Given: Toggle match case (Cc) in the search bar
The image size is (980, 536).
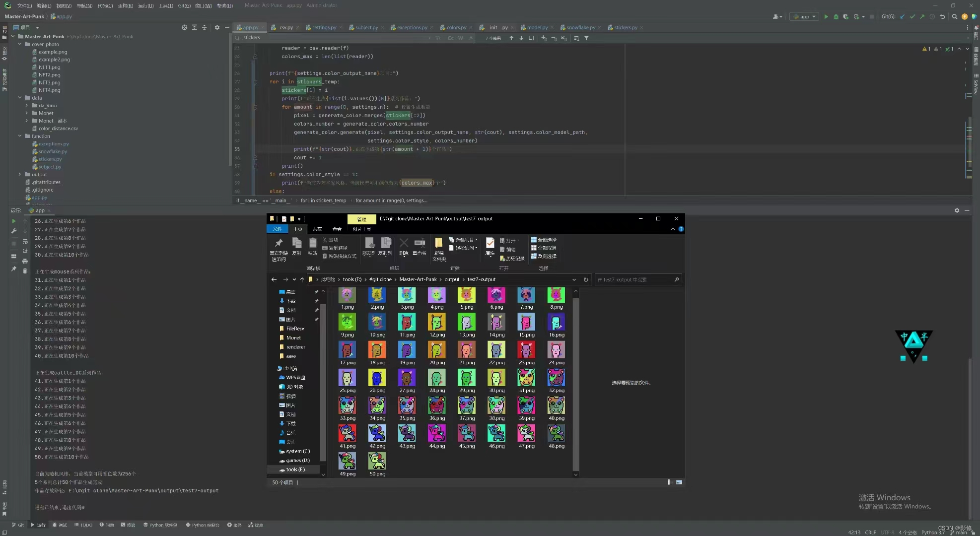Looking at the screenshot, I should click(450, 38).
